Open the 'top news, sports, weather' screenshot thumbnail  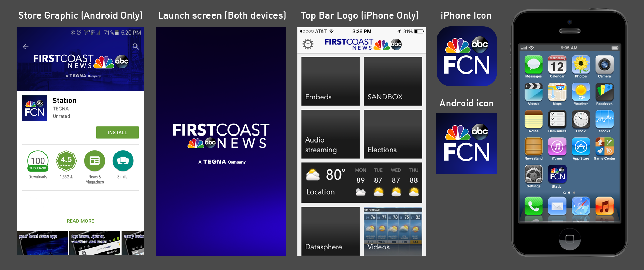[95, 243]
